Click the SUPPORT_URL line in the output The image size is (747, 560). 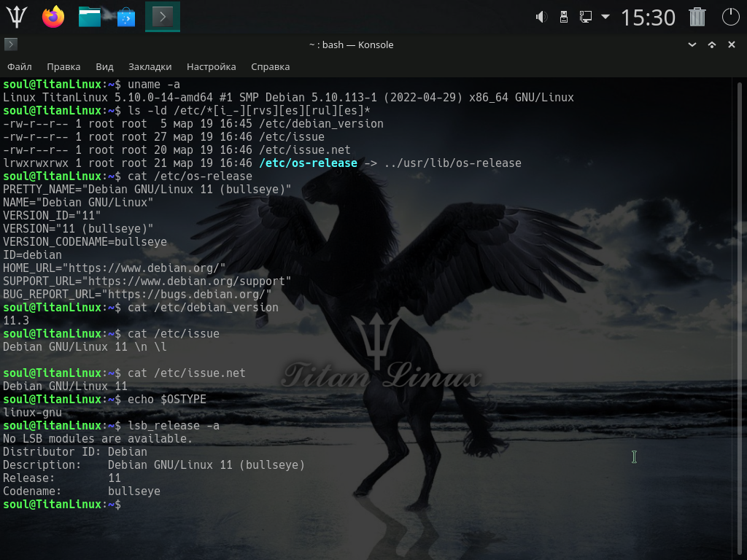point(147,281)
